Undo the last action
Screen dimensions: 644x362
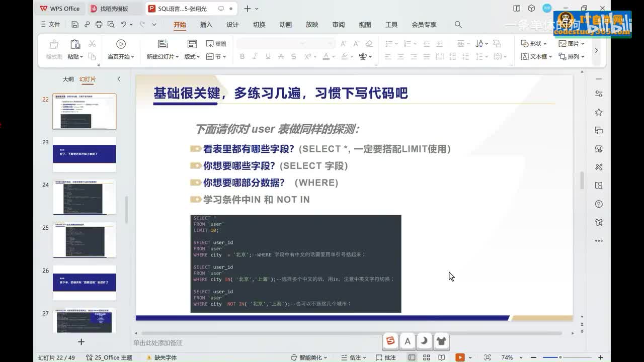pyautogui.click(x=124, y=24)
